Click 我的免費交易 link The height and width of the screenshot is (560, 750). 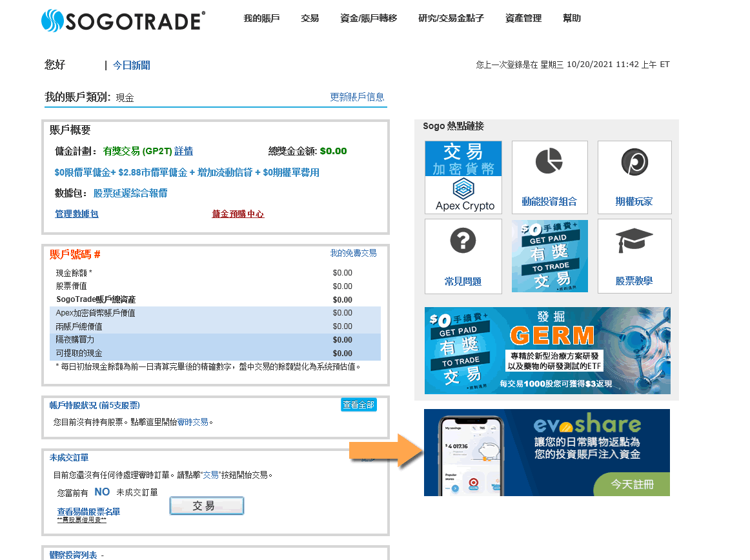[x=354, y=253]
